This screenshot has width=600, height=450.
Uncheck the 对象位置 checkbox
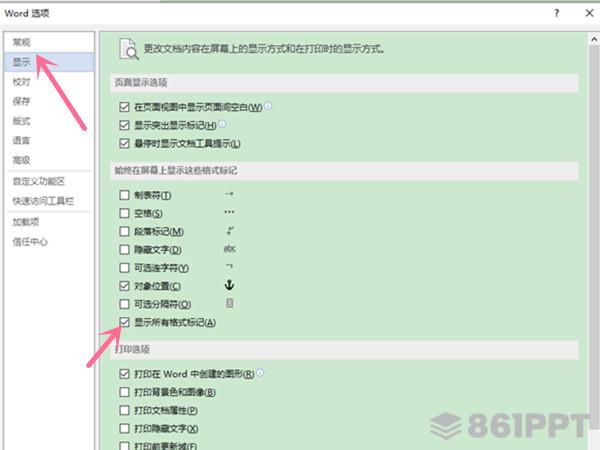[124, 286]
